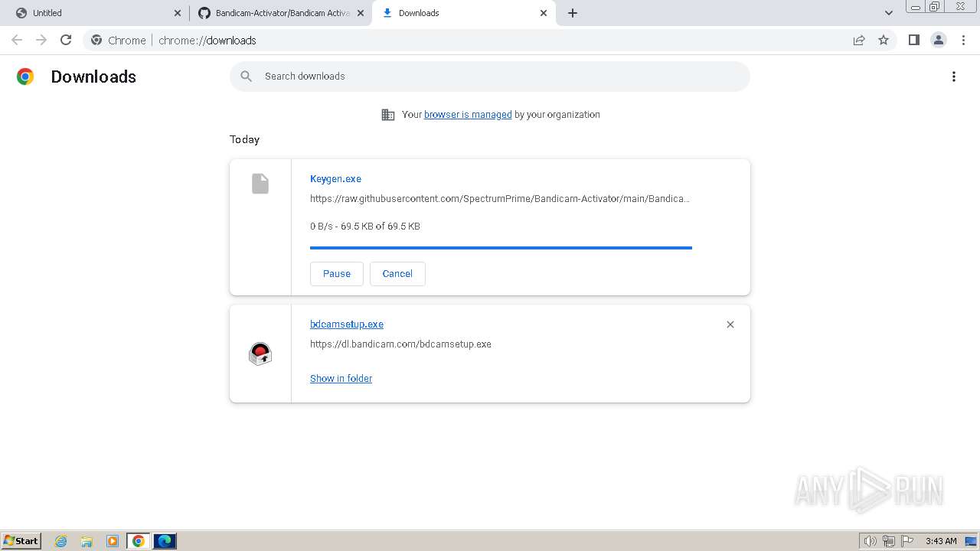The image size is (980, 551).
Task: Click the '69.5 KB of 69.5 KB' status text
Action: point(381,227)
